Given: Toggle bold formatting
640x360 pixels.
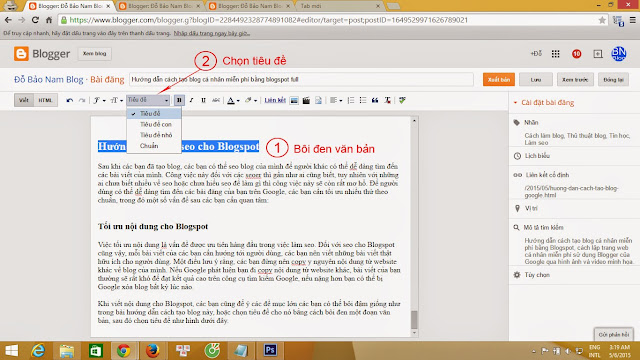Looking at the screenshot, I should (x=179, y=100).
